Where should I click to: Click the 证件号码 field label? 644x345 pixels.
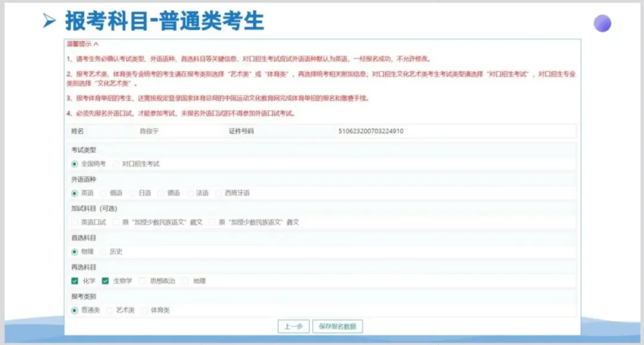point(241,131)
